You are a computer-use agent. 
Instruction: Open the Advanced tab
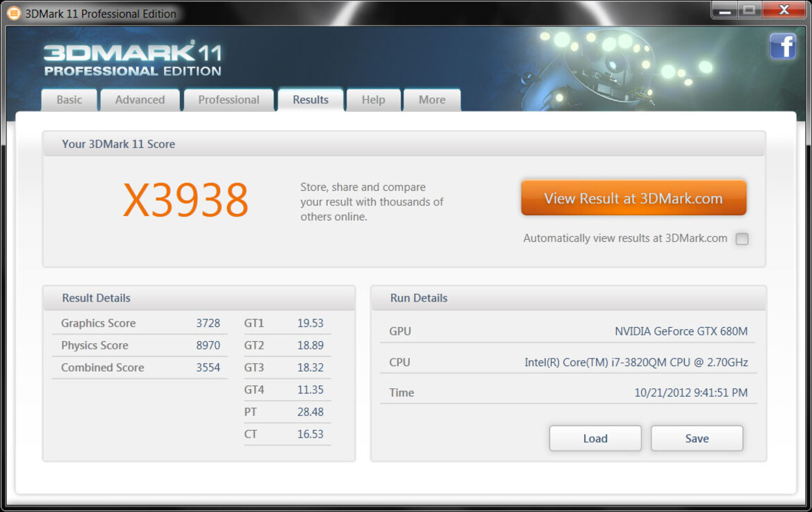[x=140, y=100]
